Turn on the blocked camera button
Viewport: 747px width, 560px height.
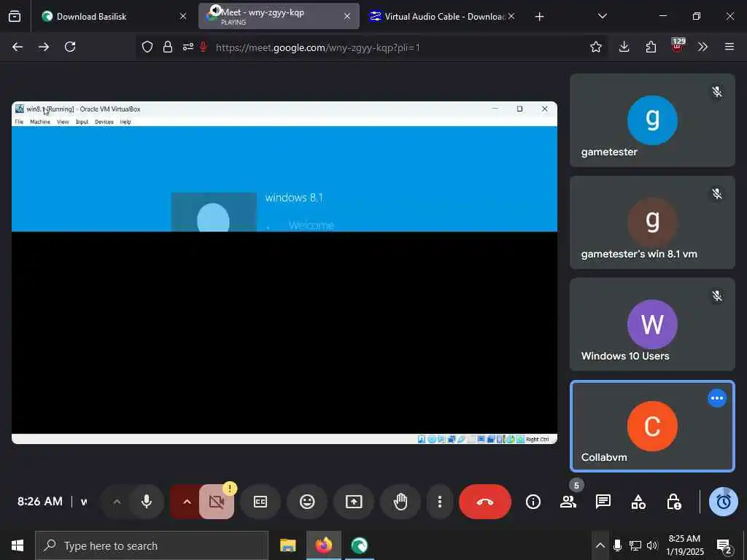217,502
